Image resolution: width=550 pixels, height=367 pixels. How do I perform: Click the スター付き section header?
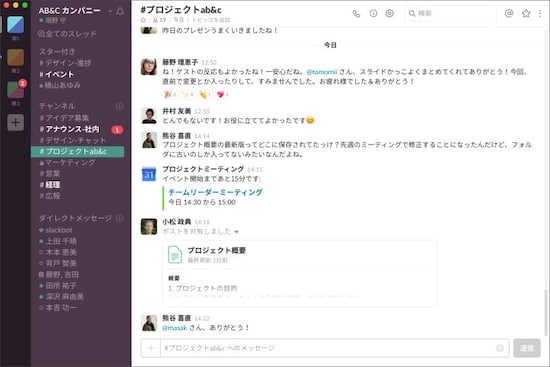[57, 52]
